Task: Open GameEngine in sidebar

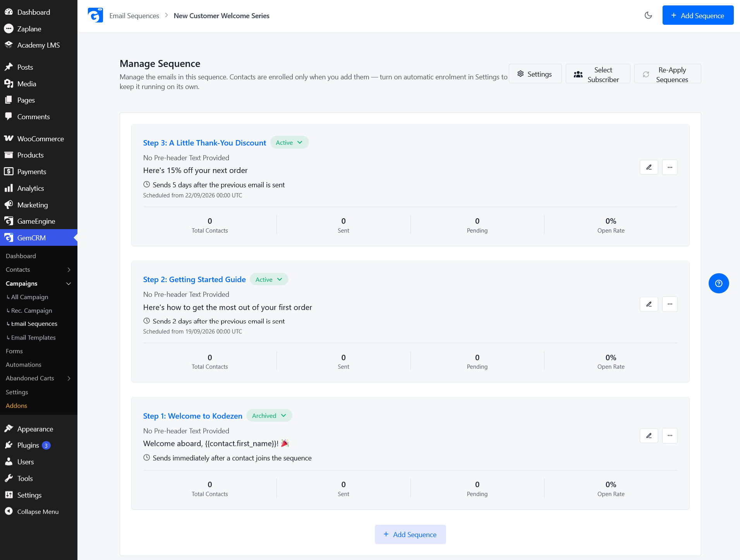Action: pos(39,221)
